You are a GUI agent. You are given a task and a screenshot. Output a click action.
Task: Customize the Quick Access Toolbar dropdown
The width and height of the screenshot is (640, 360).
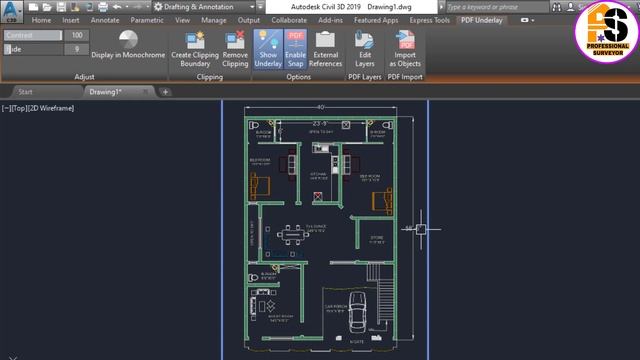[x=260, y=7]
